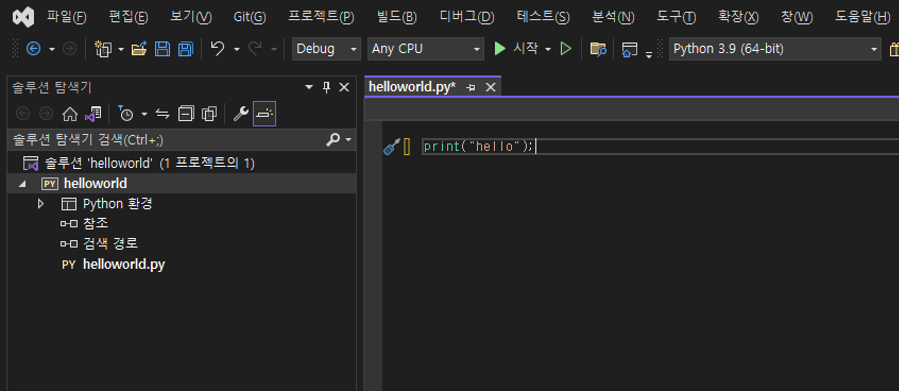899x391 pixels.
Task: Open the dropdown arrow beside the 시작 button
Action: coord(548,50)
